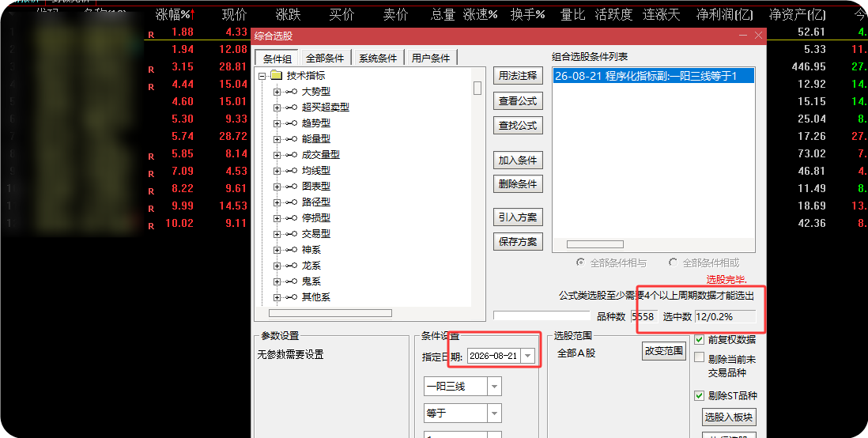Click the 选股入板块 button
The height and width of the screenshot is (438, 868).
(x=729, y=417)
